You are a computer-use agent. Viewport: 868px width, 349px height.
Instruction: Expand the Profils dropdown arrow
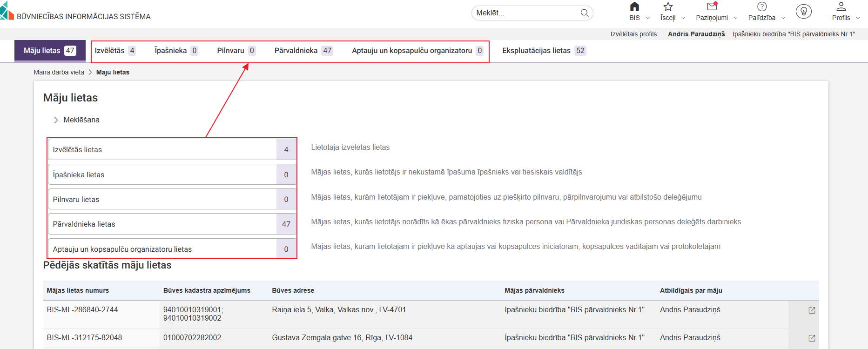coord(858,18)
